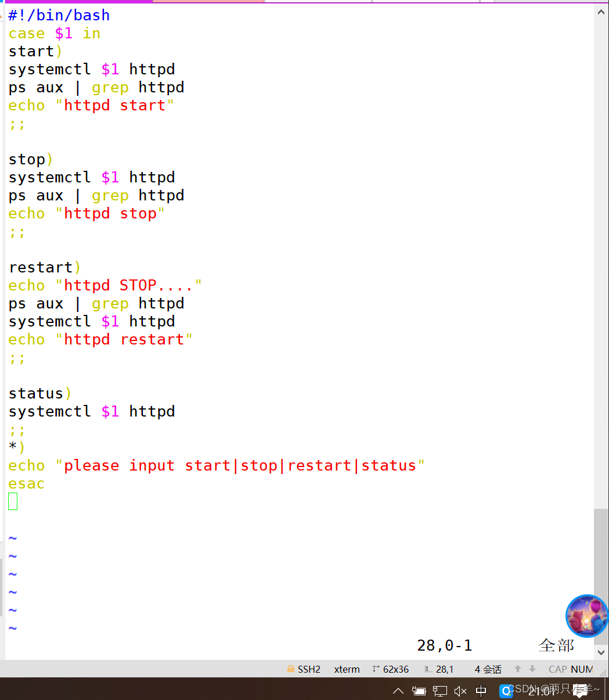This screenshot has height=700, width=609.
Task: Click the SSH2 lock icon in status bar
Action: (x=291, y=669)
